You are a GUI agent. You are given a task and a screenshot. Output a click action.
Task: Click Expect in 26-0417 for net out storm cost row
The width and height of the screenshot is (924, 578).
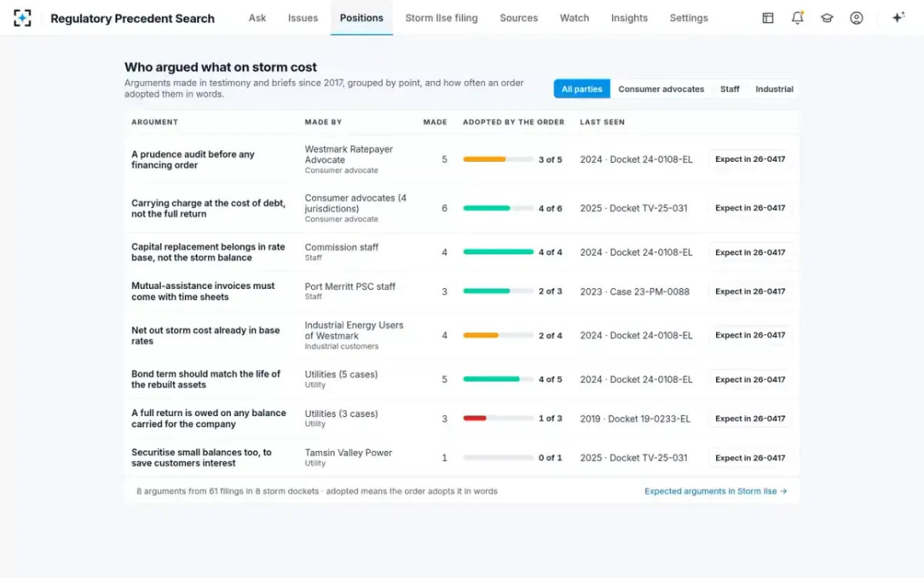coord(750,335)
